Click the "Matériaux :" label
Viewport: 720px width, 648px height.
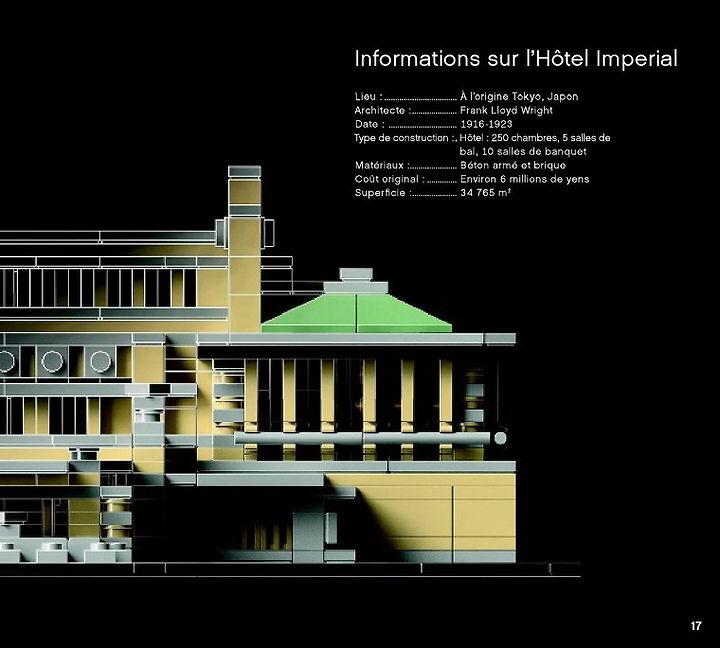point(382,165)
